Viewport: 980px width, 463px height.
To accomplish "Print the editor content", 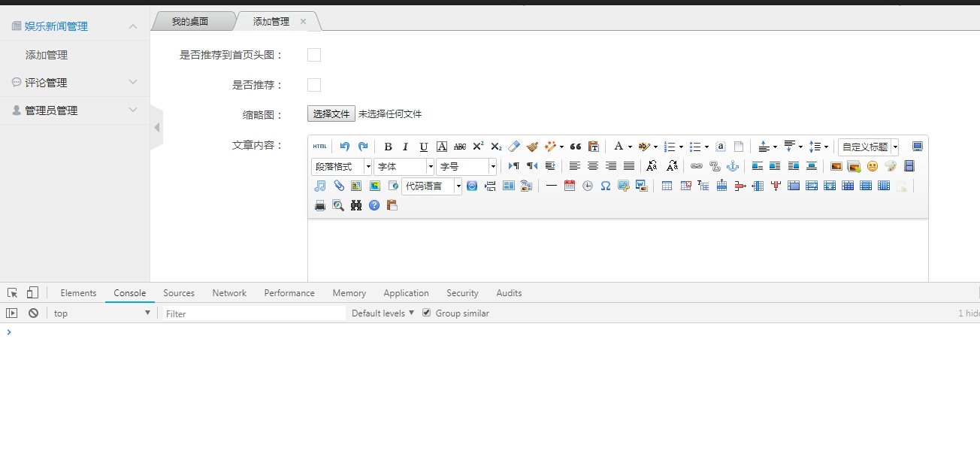I will tap(320, 205).
